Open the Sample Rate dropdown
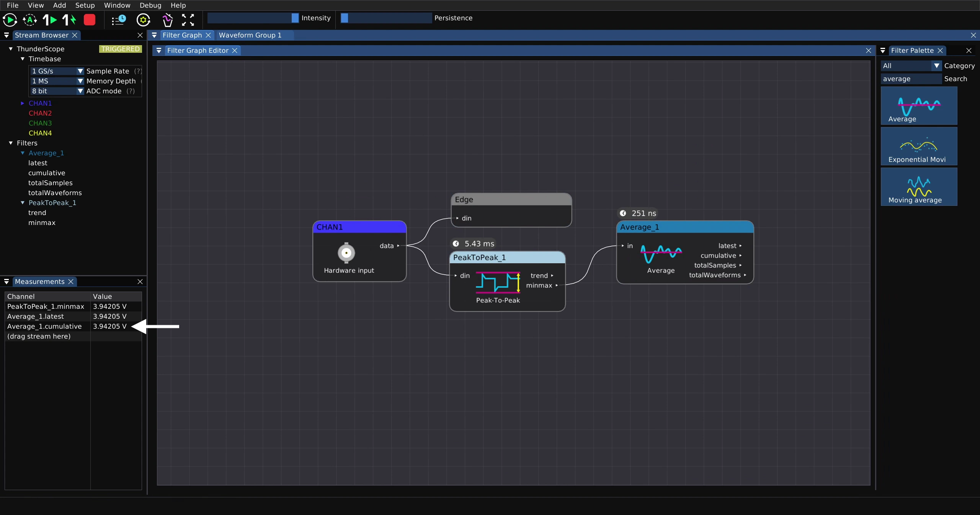Screen dimensions: 980x515 57,71
